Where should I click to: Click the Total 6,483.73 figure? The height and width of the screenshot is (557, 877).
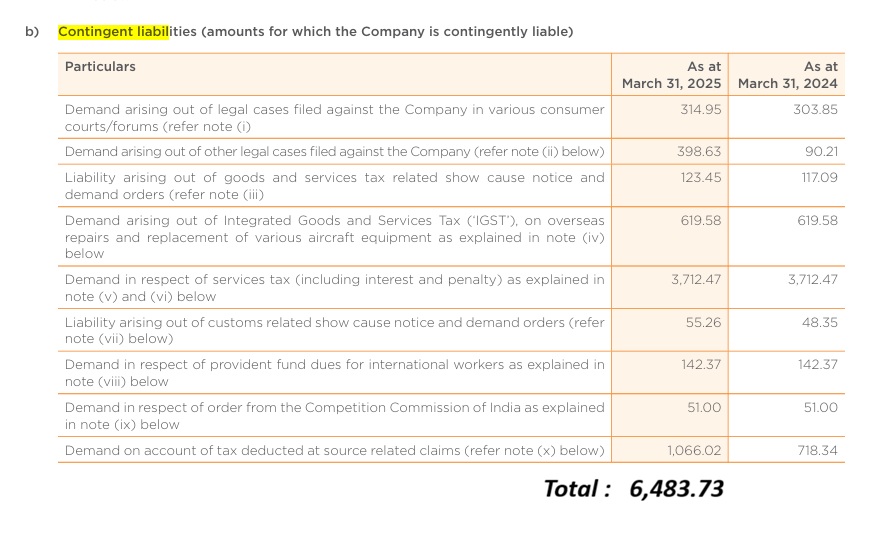coord(676,489)
